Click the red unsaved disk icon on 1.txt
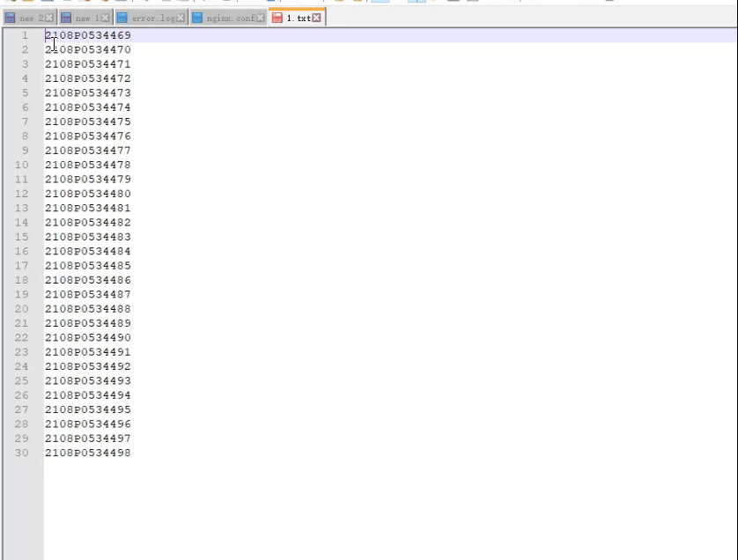The height and width of the screenshot is (560, 738). pyautogui.click(x=277, y=18)
